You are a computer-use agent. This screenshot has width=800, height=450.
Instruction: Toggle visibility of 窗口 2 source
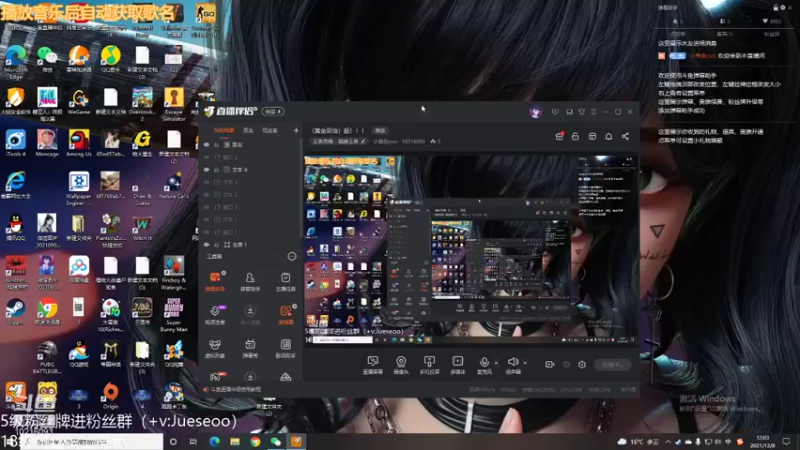coord(207,157)
